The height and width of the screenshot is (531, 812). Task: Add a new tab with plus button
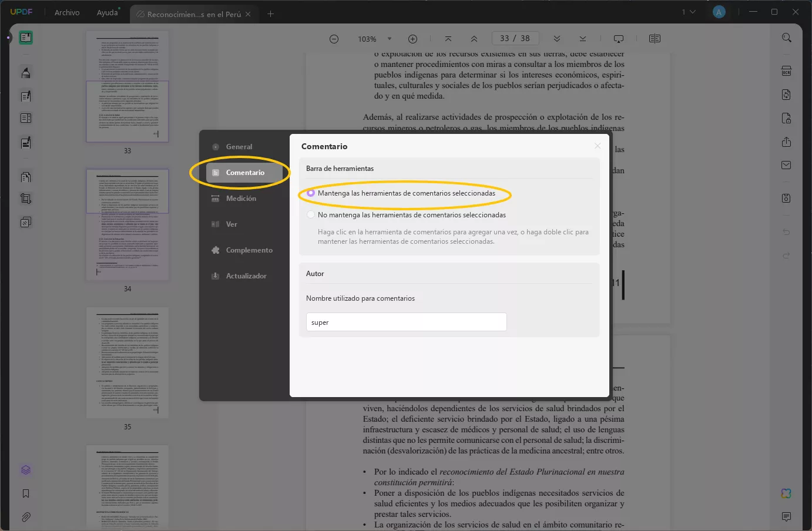tap(270, 14)
